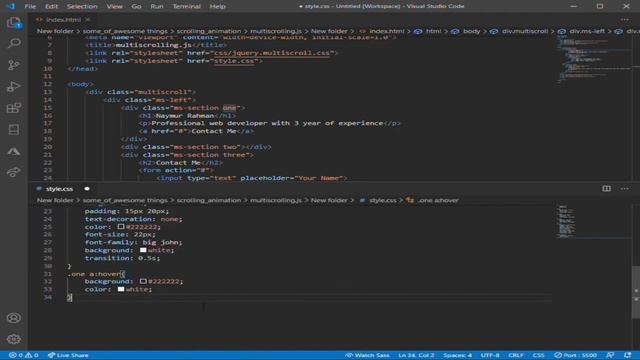Open the css/jquery.multiscroll.css link in code

272,53
